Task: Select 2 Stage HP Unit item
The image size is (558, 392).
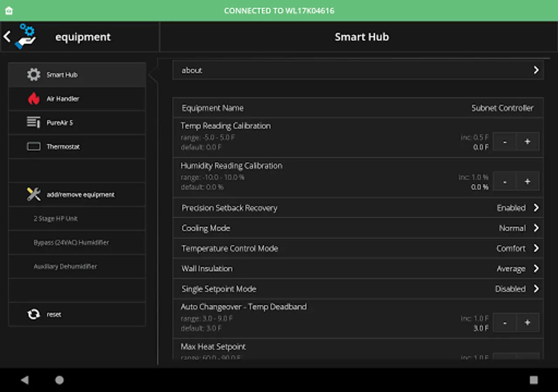Action: click(x=77, y=219)
